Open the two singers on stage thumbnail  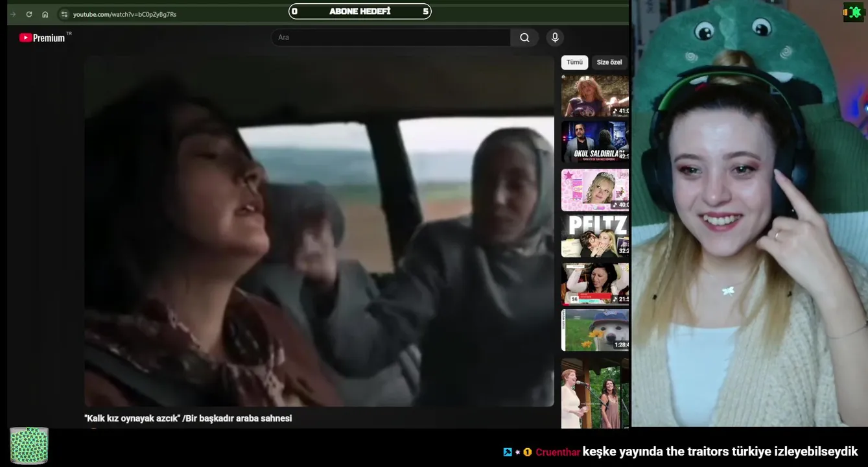tap(595, 393)
